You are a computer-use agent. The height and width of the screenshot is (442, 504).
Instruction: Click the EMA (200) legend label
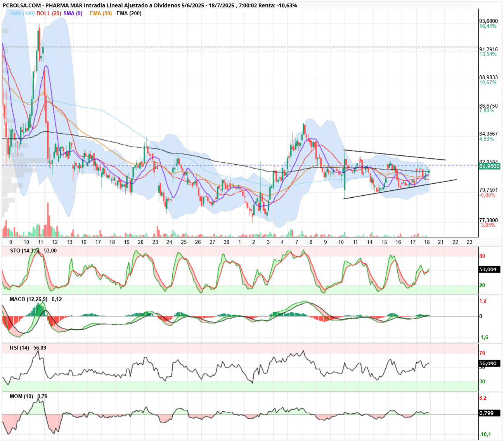[x=129, y=13]
